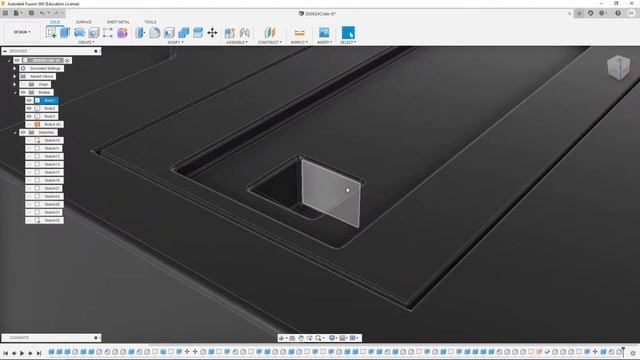Choose the Fillet tool icon
640x360 pixels.
[155, 33]
